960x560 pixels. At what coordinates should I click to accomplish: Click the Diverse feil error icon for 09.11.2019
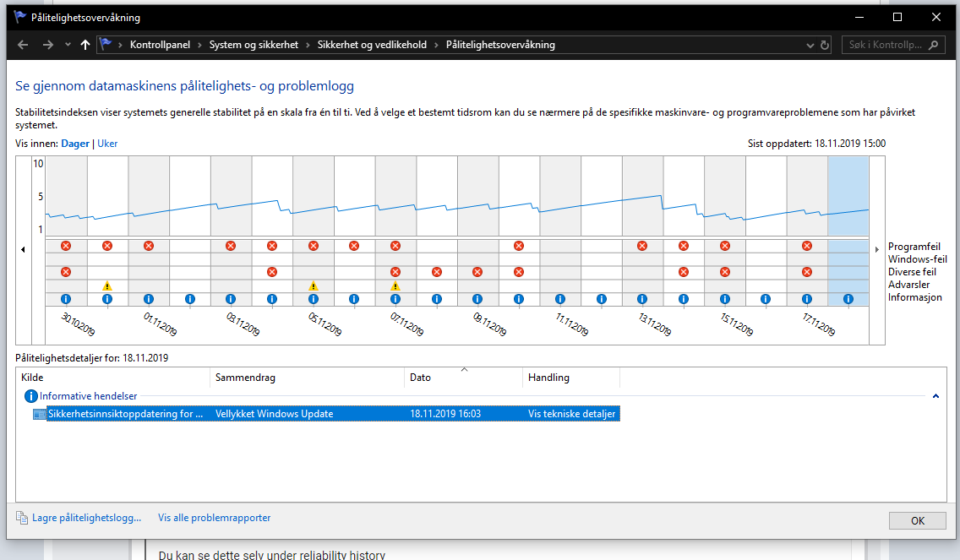(x=477, y=272)
